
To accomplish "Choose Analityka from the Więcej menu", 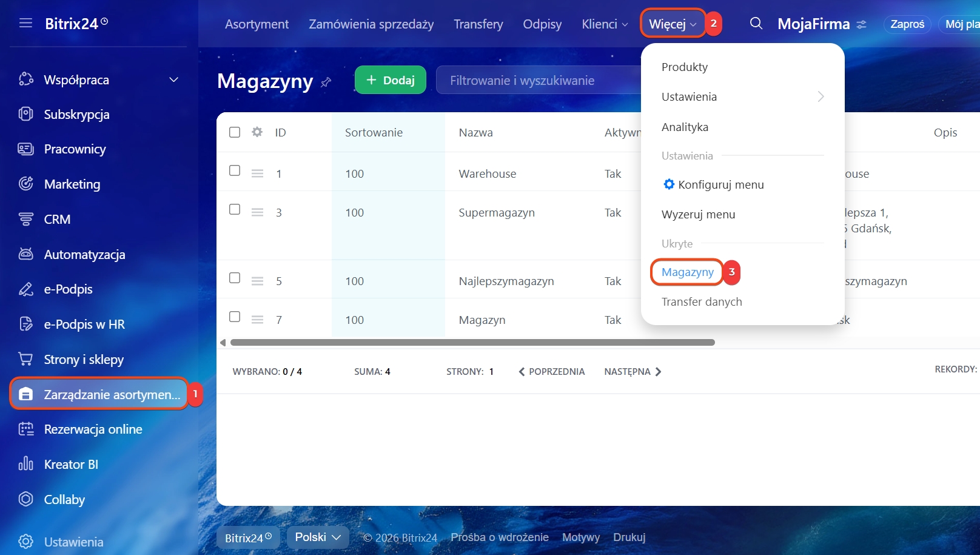I will (685, 127).
